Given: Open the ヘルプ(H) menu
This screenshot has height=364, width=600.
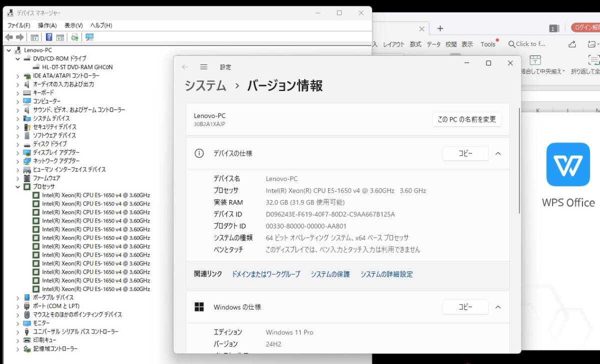Looking at the screenshot, I should 101,25.
